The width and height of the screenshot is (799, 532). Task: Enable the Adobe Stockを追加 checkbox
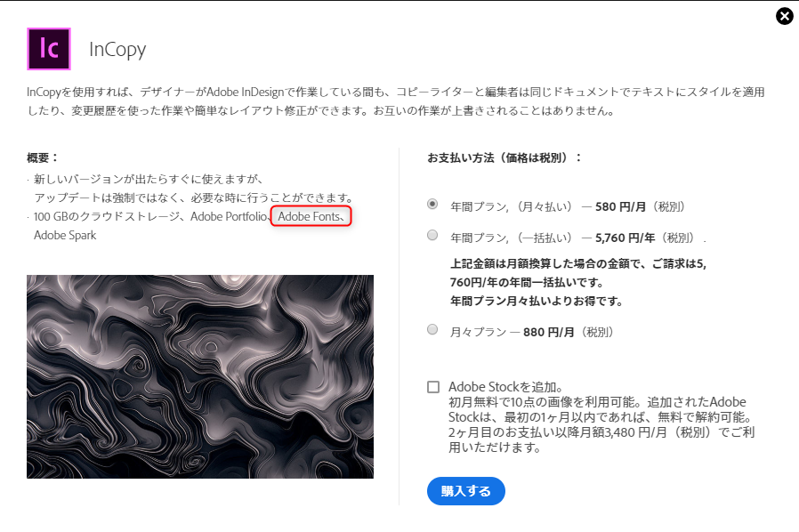click(433, 387)
